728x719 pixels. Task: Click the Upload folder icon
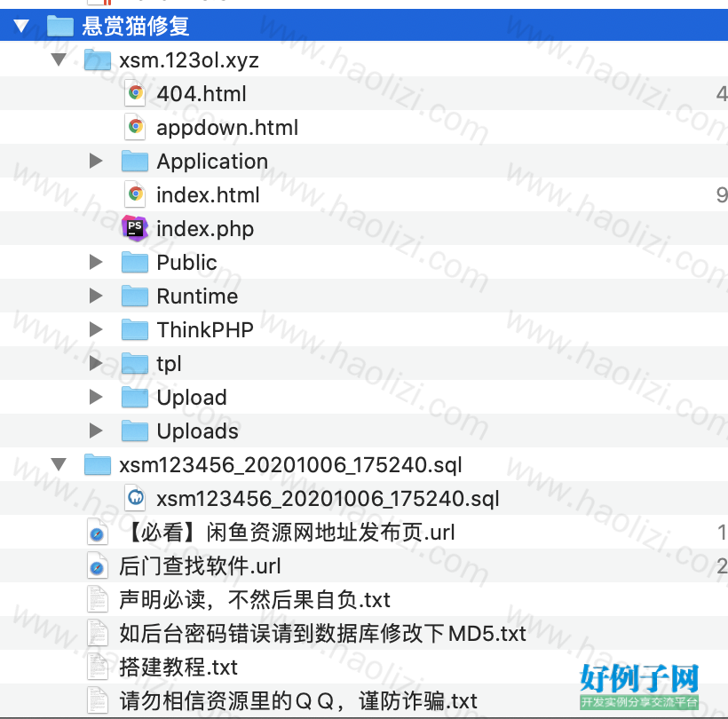click(x=135, y=397)
